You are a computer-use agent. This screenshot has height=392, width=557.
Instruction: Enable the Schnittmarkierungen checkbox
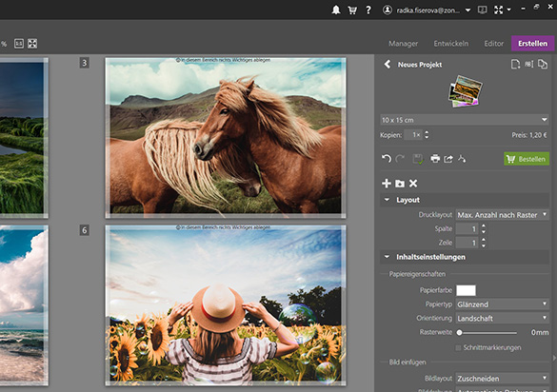point(458,347)
